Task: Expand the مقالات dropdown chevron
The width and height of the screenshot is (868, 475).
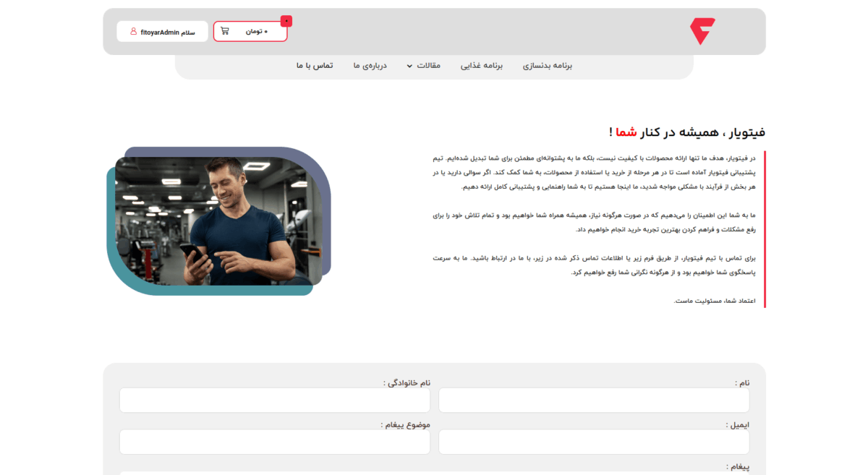Action: (409, 67)
